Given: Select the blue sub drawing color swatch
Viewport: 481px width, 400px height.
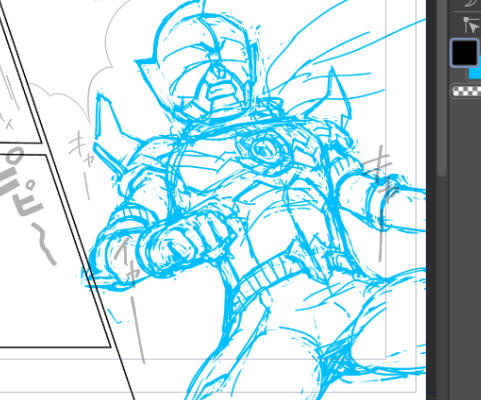Looking at the screenshot, I should coord(475,73).
